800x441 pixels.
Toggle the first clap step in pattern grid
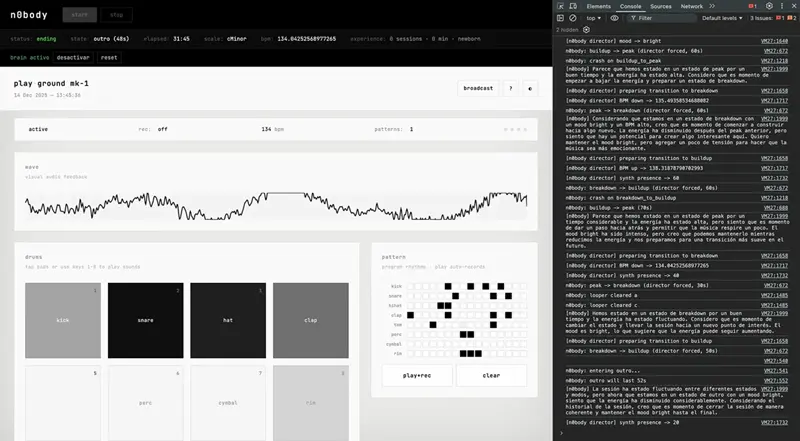[x=412, y=315]
